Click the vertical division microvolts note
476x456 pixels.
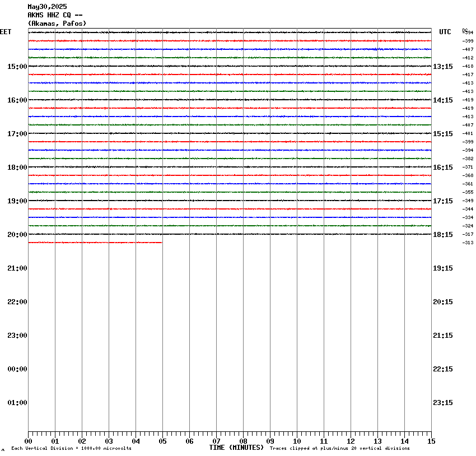click(71, 448)
